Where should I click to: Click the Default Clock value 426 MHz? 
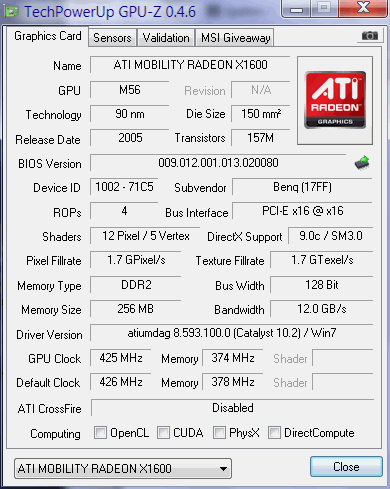(121, 382)
